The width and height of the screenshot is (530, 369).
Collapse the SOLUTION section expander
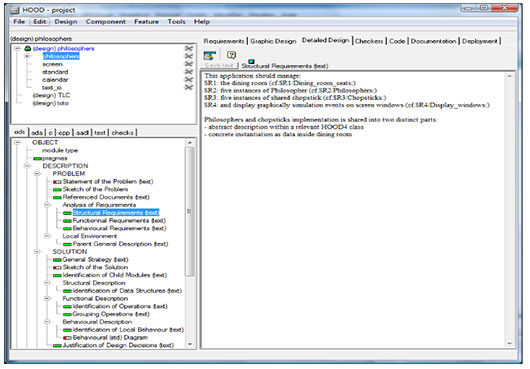pos(38,252)
